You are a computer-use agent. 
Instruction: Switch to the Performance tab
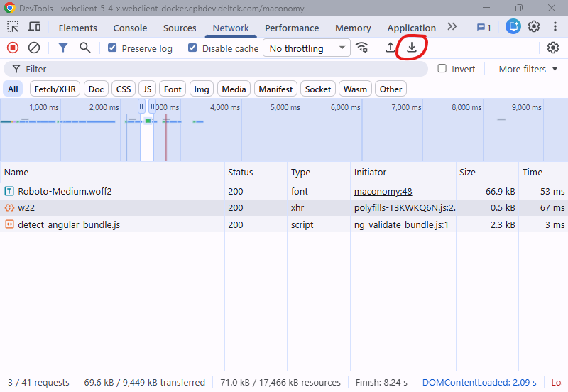292,28
